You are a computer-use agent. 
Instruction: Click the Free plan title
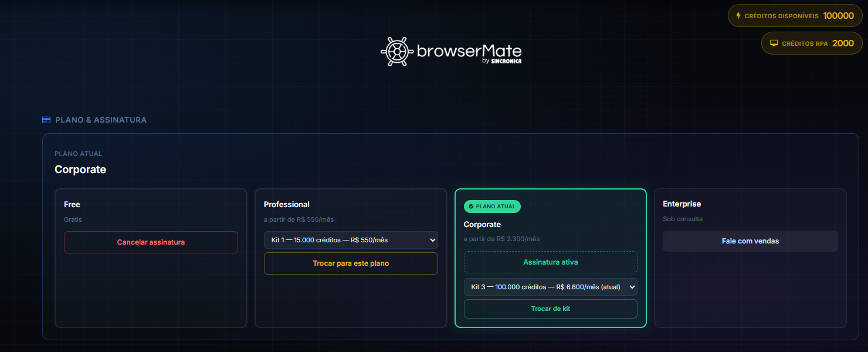[x=72, y=204]
